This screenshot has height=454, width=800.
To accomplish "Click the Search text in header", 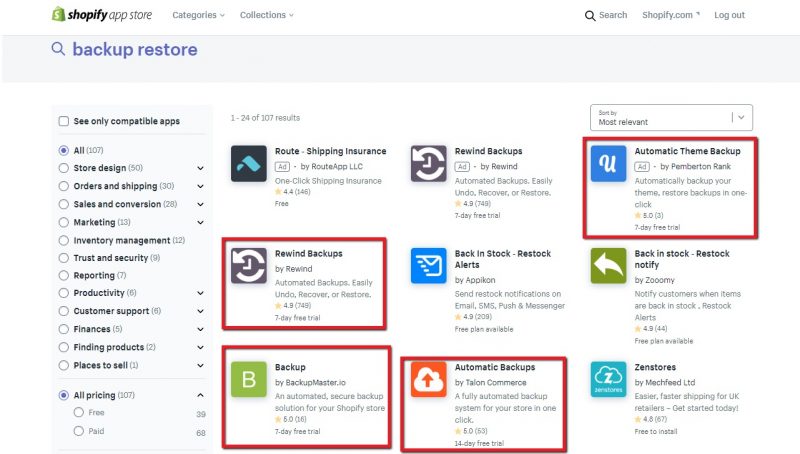I will 613,15.
